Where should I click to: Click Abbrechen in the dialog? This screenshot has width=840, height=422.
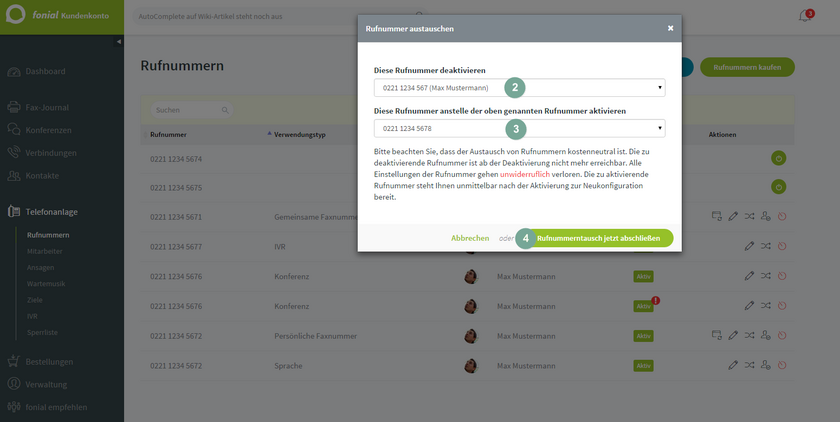pos(470,238)
